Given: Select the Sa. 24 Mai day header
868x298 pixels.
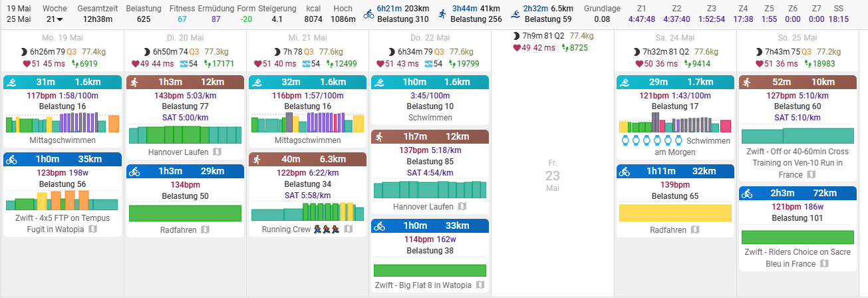Looking at the screenshot, I should coord(675,38).
